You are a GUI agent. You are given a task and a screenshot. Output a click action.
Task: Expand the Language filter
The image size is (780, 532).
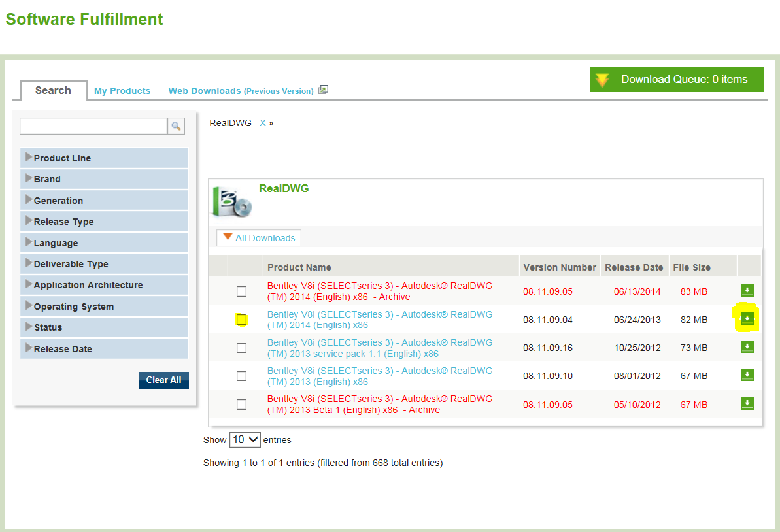tap(104, 242)
